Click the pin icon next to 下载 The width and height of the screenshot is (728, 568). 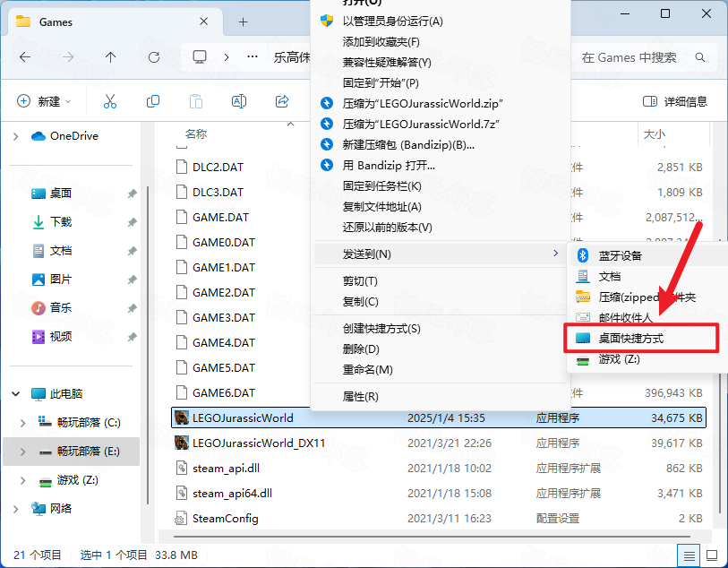tap(133, 222)
